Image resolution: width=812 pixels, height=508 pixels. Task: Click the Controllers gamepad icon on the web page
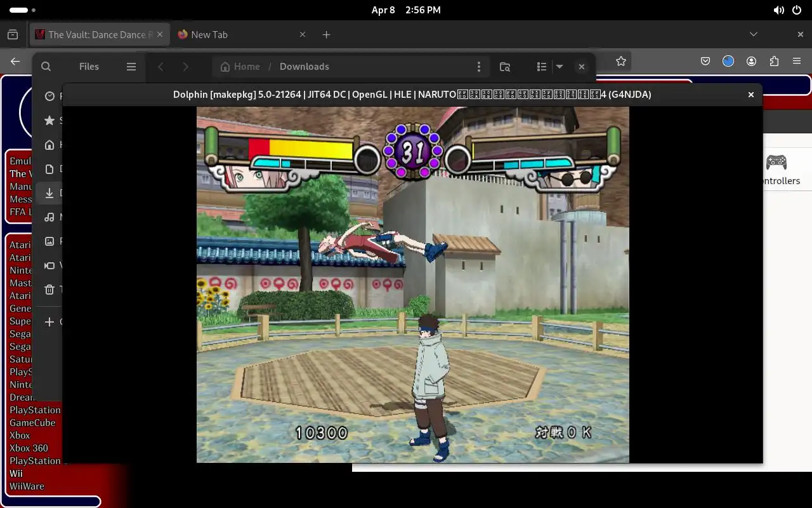point(776,162)
